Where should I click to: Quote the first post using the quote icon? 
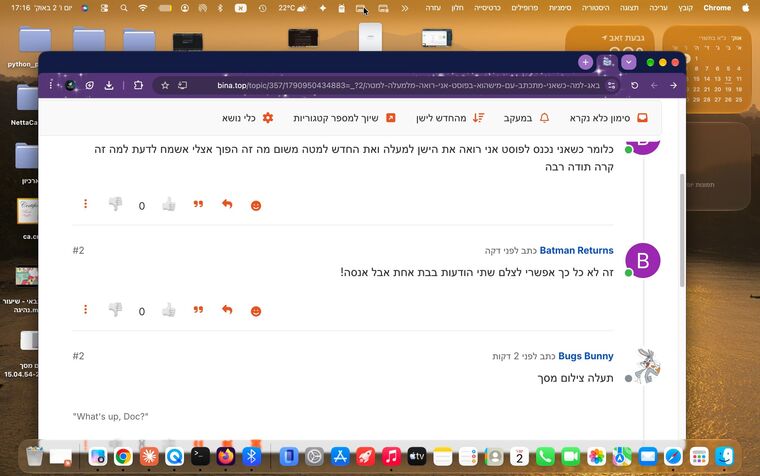click(198, 204)
